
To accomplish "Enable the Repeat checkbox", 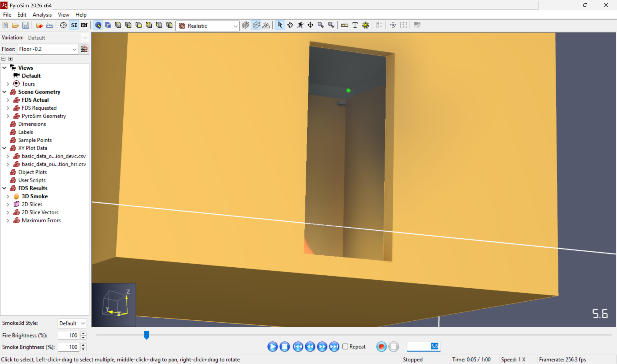I will click(345, 347).
